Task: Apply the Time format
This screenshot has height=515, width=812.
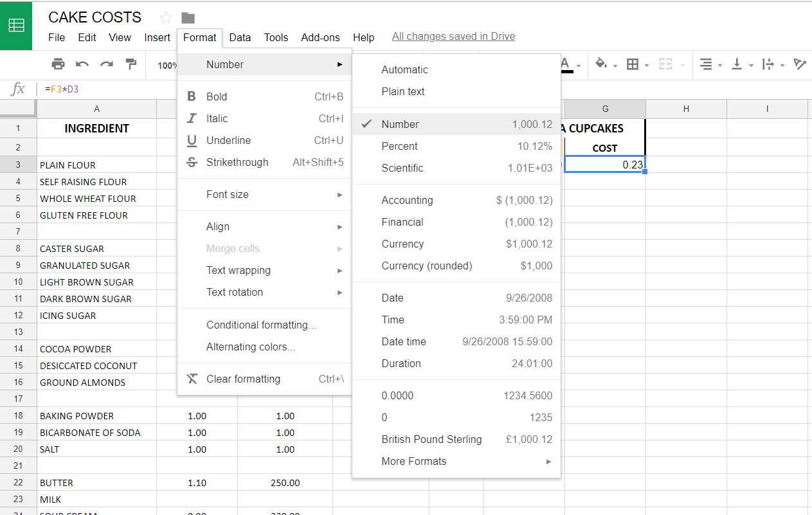Action: [x=456, y=320]
